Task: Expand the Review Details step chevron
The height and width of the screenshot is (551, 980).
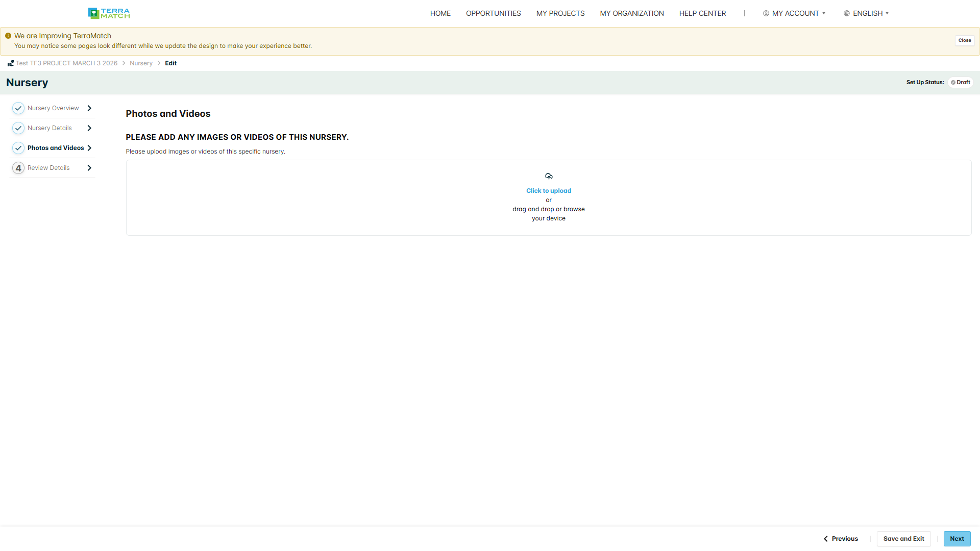Action: [89, 168]
